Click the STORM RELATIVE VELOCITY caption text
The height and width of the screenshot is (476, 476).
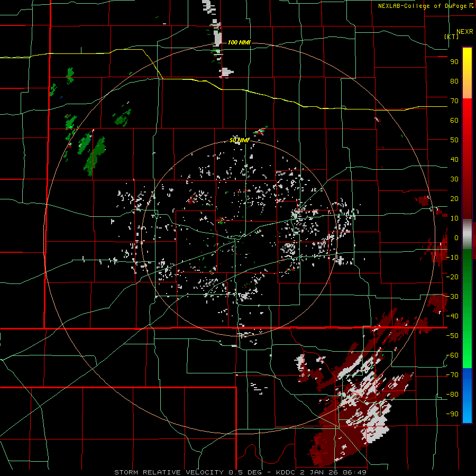[x=169, y=472]
